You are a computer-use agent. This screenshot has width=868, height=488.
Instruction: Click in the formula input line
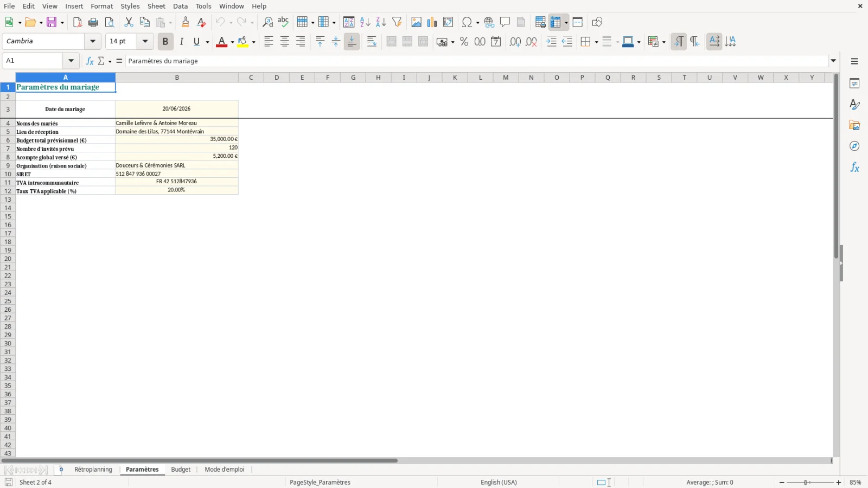pyautogui.click(x=477, y=61)
